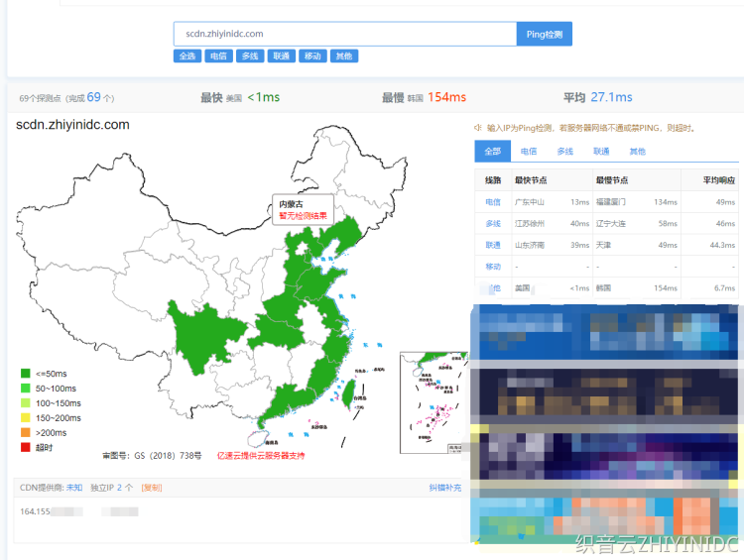The image size is (744, 560).
Task: Toggle the 全选 filter under search box
Action: pos(187,56)
